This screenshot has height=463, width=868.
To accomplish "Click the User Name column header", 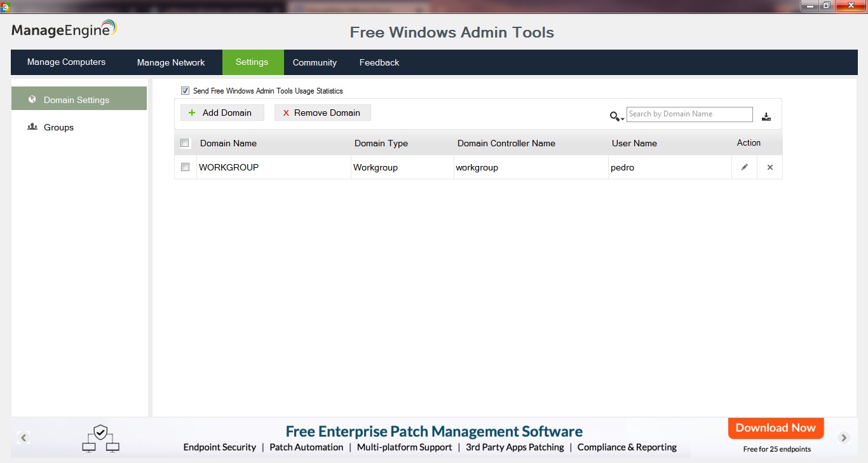I will click(x=634, y=143).
